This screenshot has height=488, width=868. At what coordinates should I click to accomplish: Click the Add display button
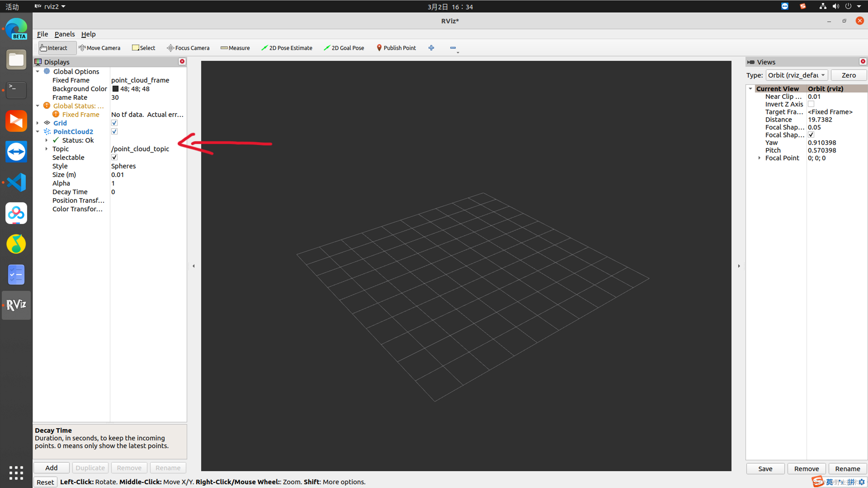click(51, 468)
